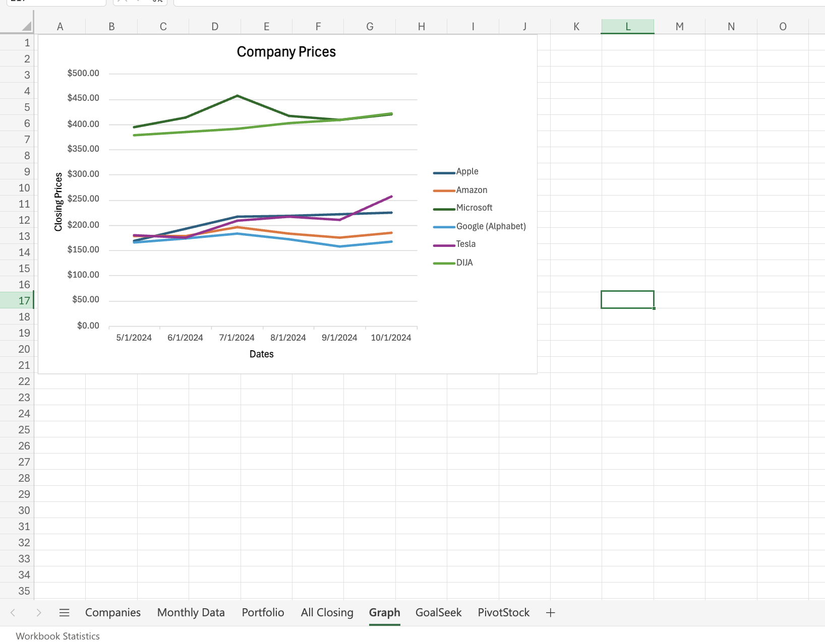The width and height of the screenshot is (825, 644).
Task: Go to the Portfolio sheet
Action: point(263,612)
